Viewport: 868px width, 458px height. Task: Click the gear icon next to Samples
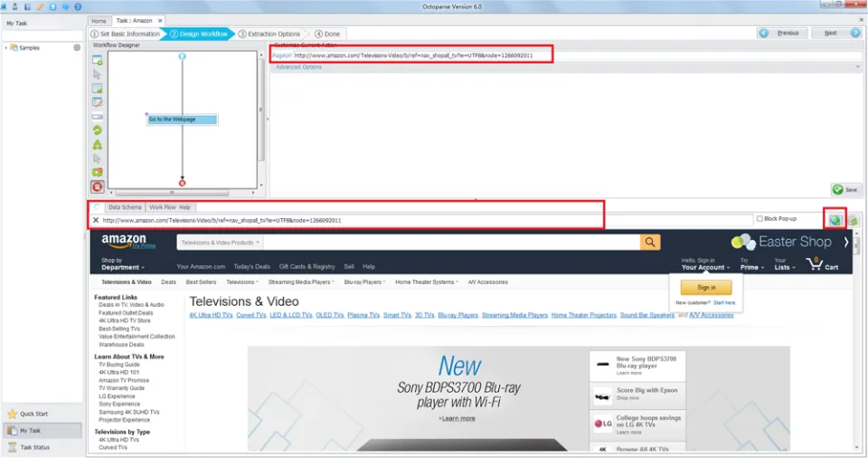coord(77,48)
